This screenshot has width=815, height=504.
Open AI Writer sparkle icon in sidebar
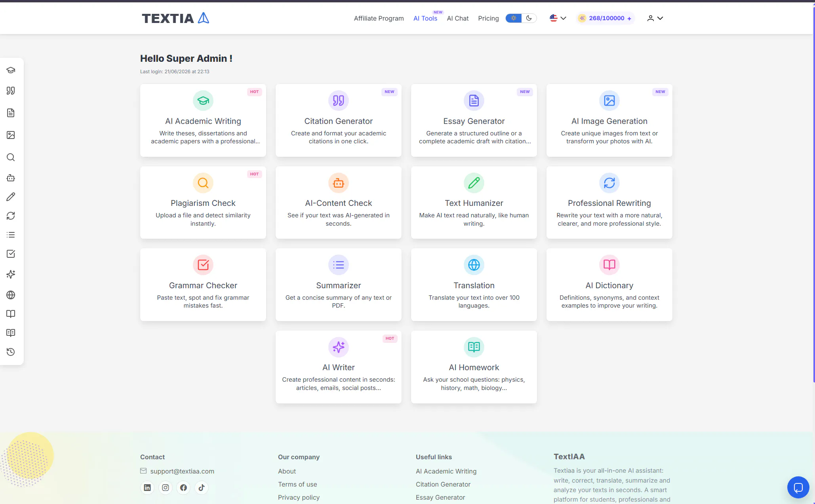click(x=11, y=274)
